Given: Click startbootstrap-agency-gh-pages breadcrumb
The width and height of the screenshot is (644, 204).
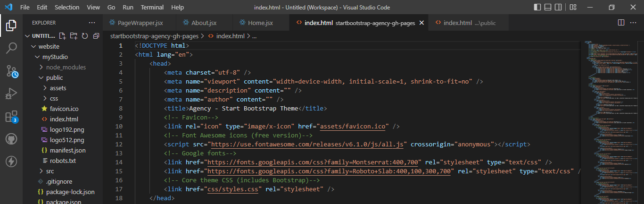Looking at the screenshot, I should click(x=154, y=36).
